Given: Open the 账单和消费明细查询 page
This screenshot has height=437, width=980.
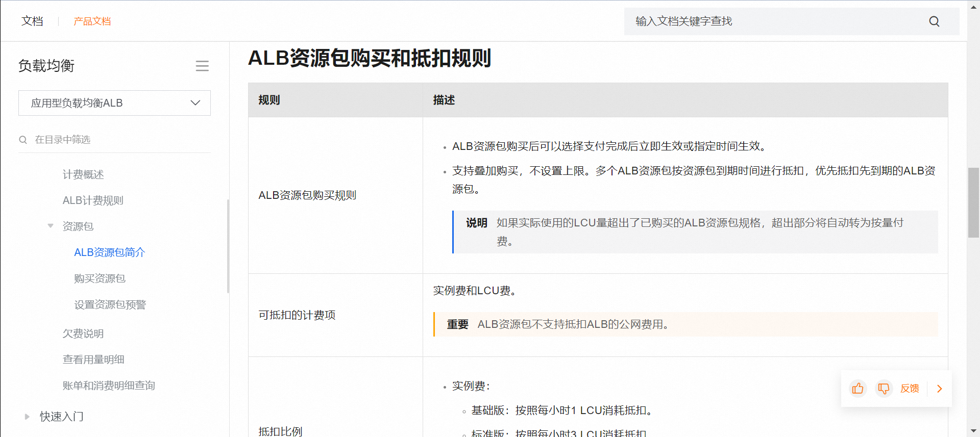Looking at the screenshot, I should coord(109,385).
